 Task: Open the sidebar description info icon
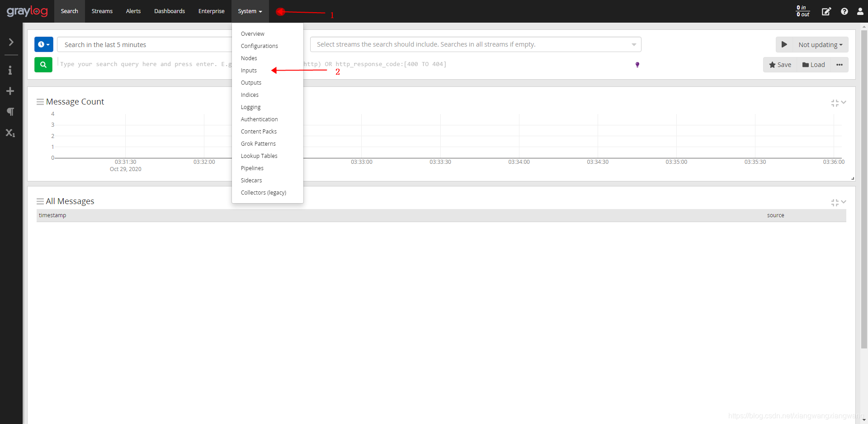coord(10,70)
